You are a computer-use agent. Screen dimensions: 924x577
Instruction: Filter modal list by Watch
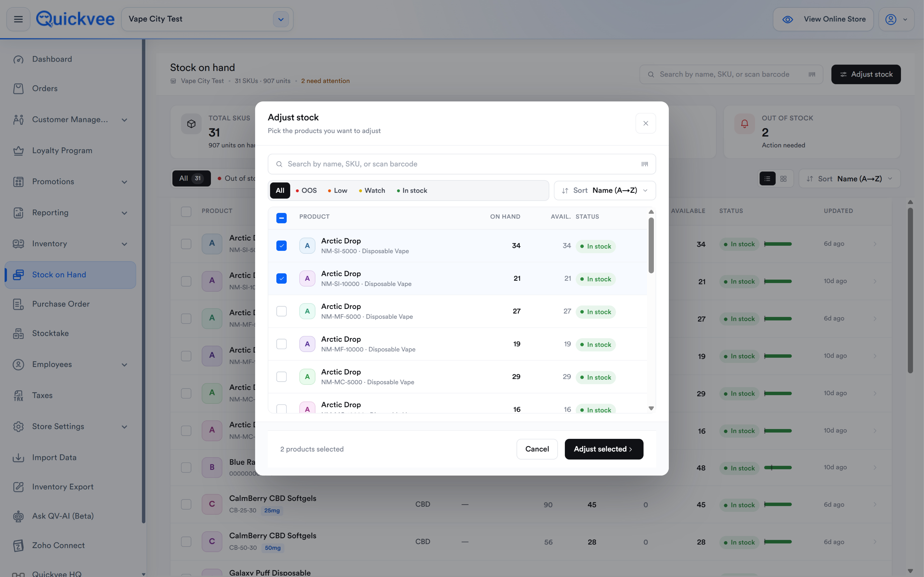point(372,190)
